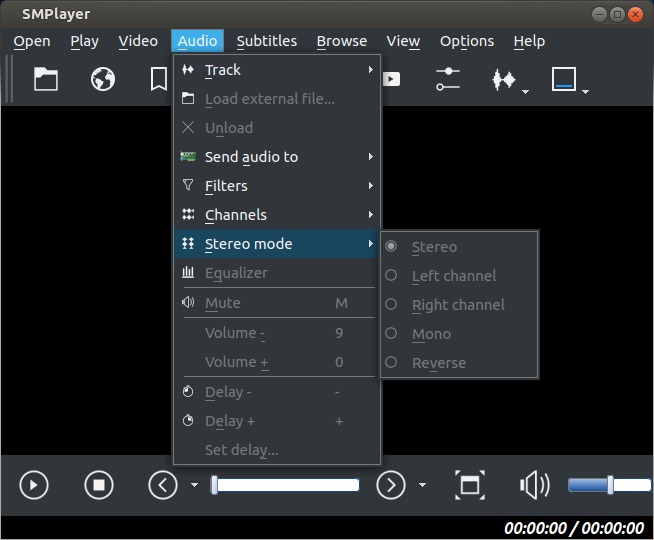
Task: Mute audio using the speaker icon
Action: 534,485
